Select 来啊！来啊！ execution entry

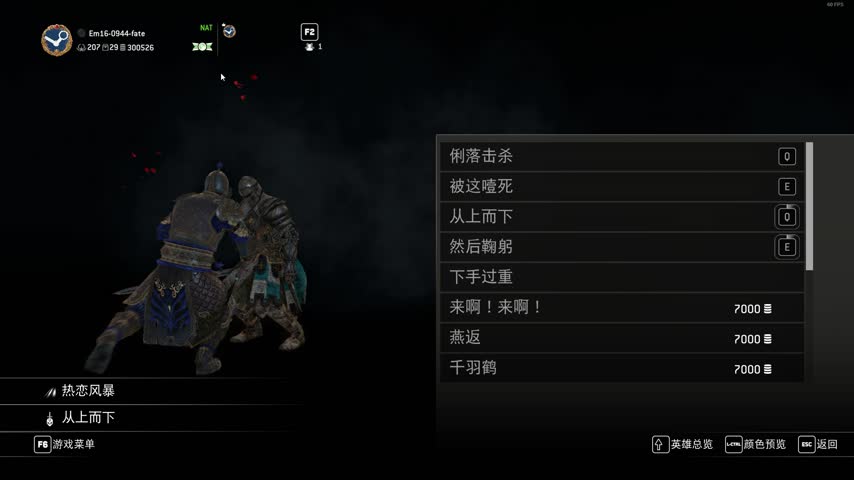(x=622, y=307)
